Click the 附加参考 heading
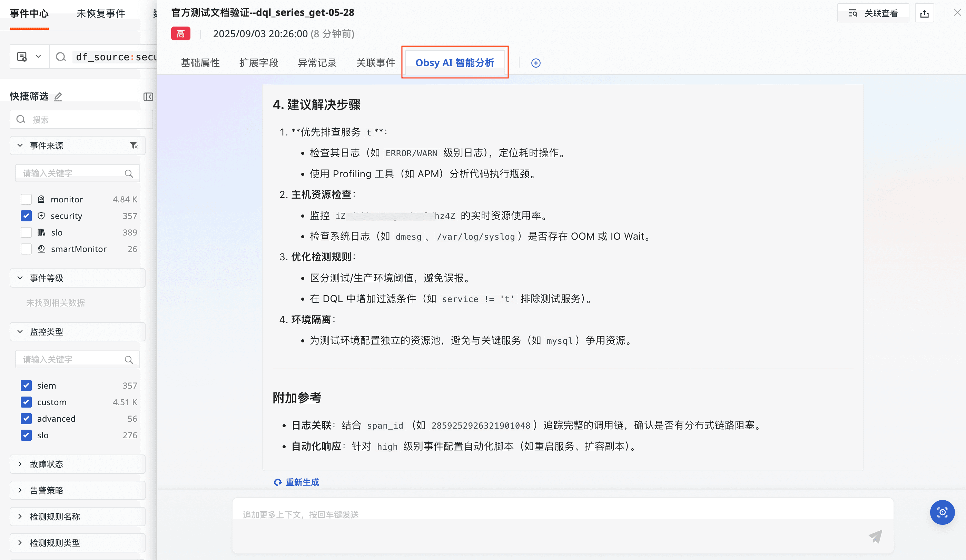Screen dimensions: 966x560 coord(297,398)
